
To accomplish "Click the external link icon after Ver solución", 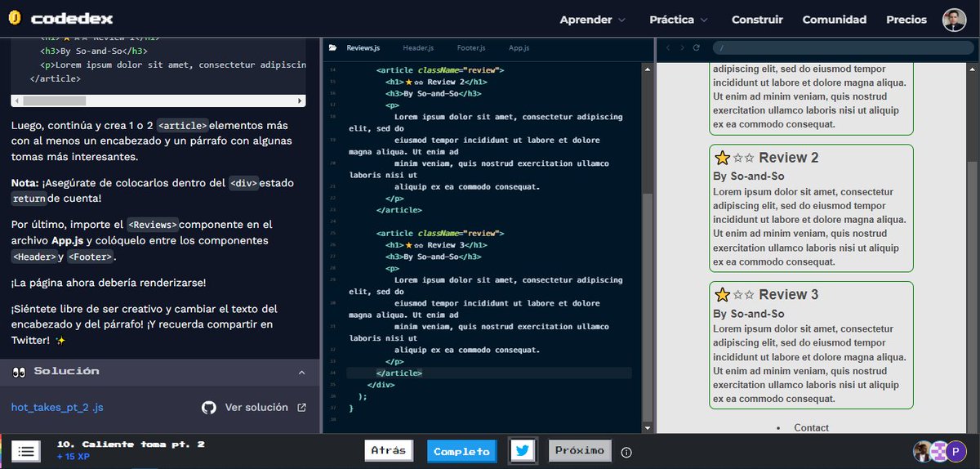I will pyautogui.click(x=301, y=408).
